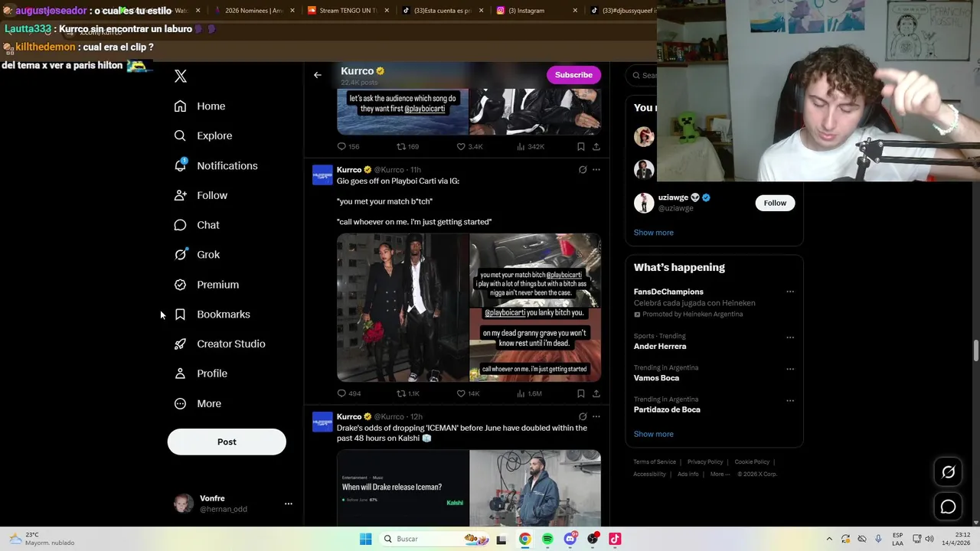Open Home in the sidebar

click(x=200, y=106)
